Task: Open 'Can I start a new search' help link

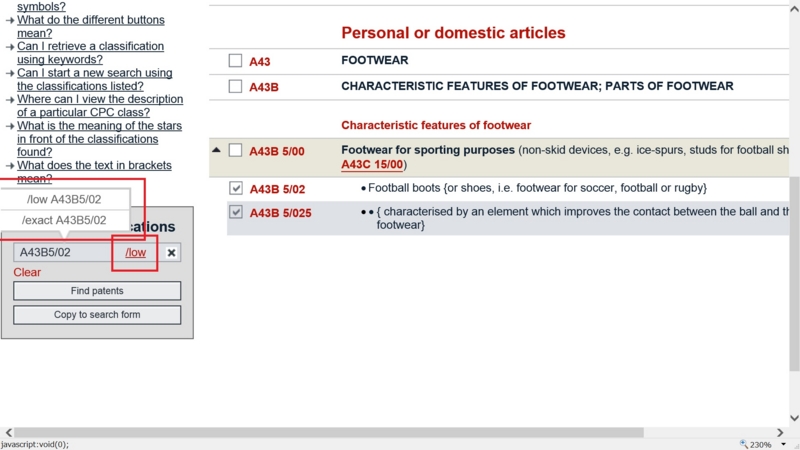Action: [x=94, y=80]
